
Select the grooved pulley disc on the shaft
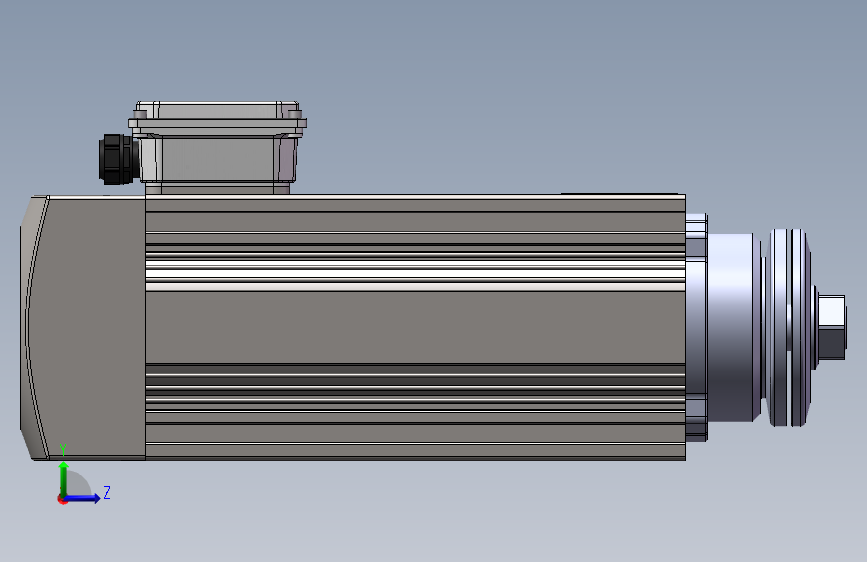789,327
